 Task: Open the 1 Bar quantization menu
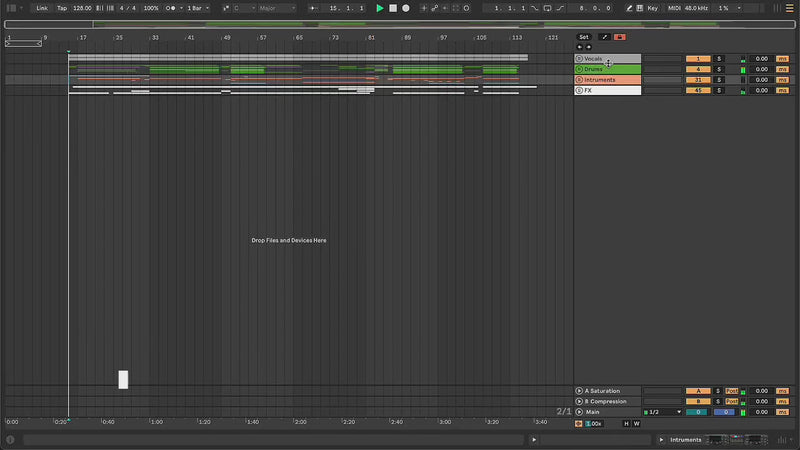(197, 8)
